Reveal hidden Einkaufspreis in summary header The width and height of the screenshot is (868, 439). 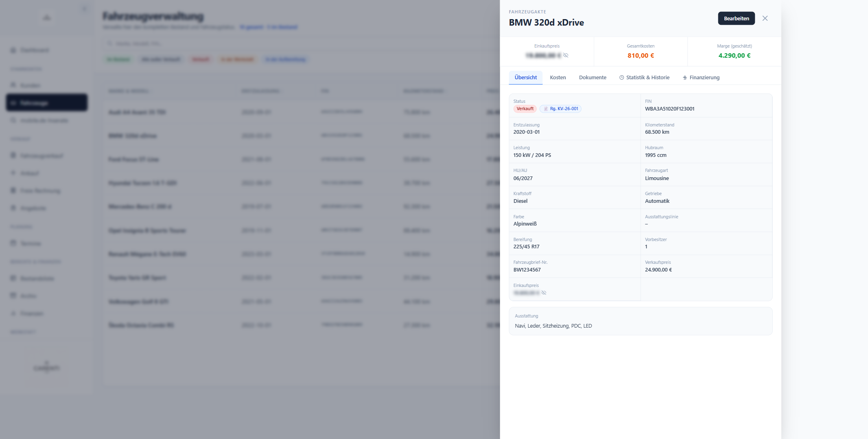pos(566,55)
